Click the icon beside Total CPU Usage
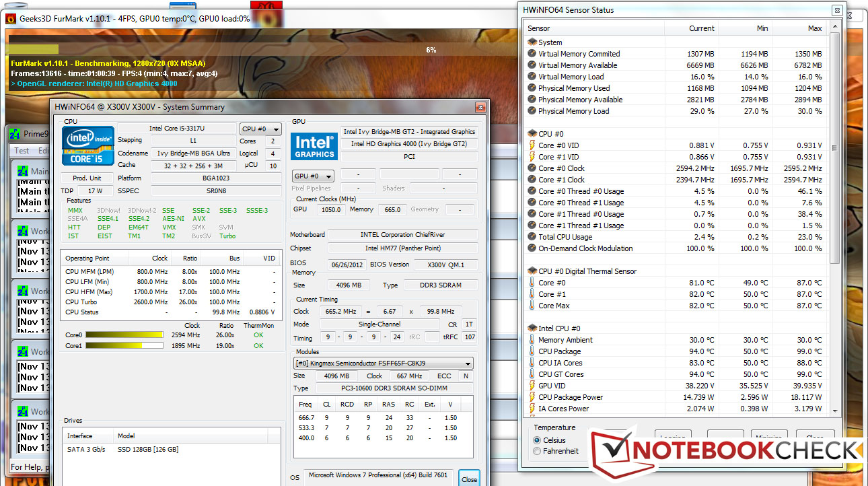The image size is (868, 486). 532,237
